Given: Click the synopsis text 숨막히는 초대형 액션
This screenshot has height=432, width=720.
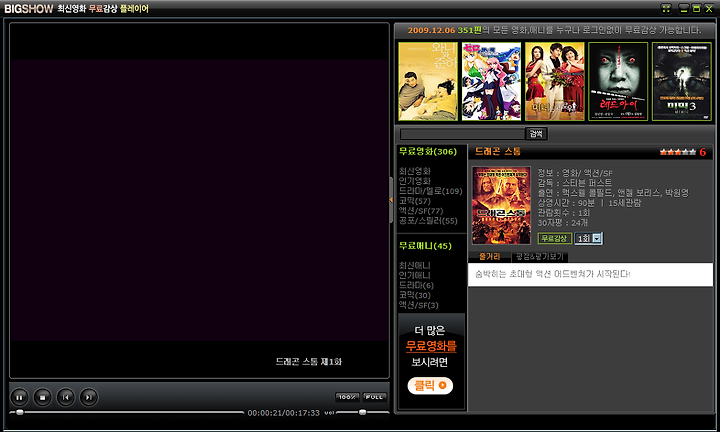Looking at the screenshot, I should pos(552,274).
